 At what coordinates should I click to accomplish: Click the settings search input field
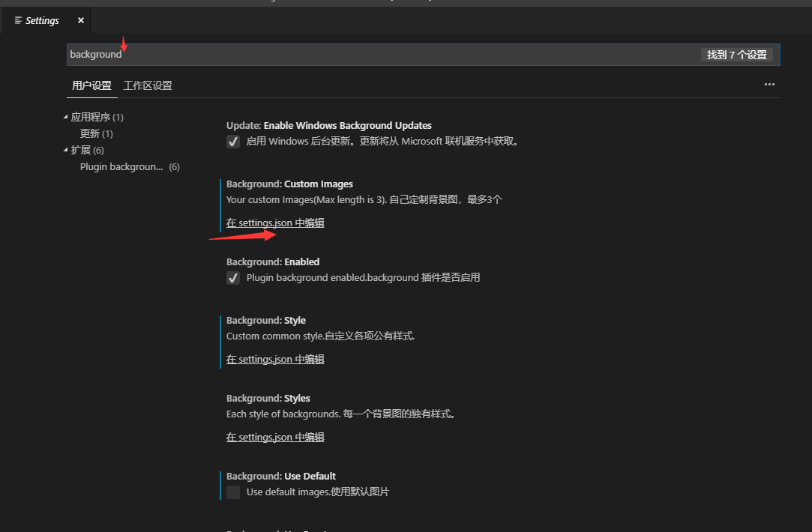(300, 54)
